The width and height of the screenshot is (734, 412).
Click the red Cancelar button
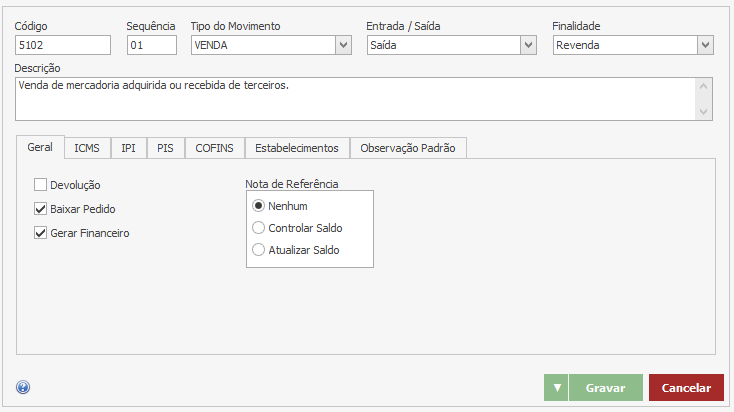click(686, 388)
